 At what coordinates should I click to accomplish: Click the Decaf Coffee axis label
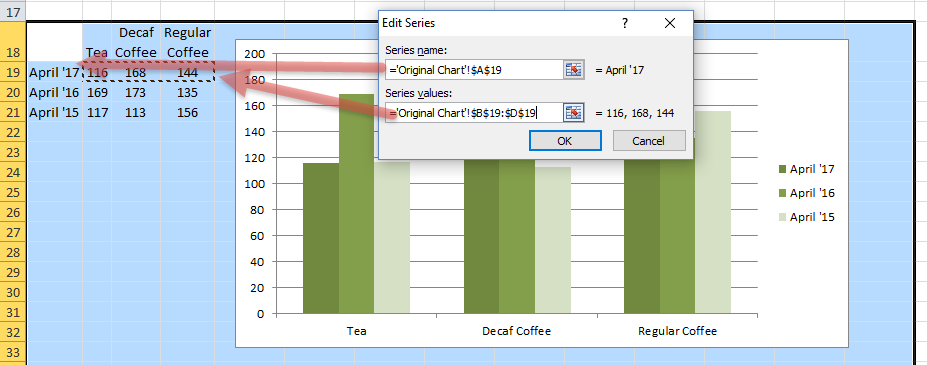pyautogui.click(x=517, y=331)
